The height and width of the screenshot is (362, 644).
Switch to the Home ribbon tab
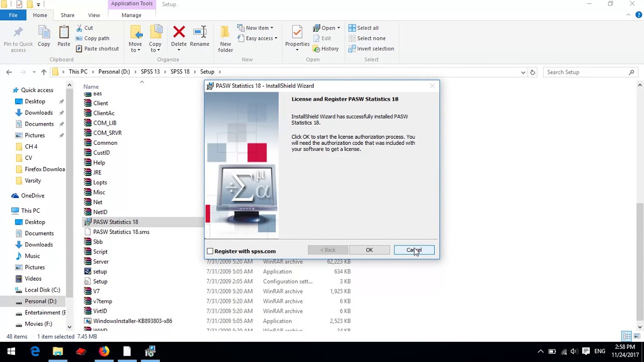[x=40, y=15]
